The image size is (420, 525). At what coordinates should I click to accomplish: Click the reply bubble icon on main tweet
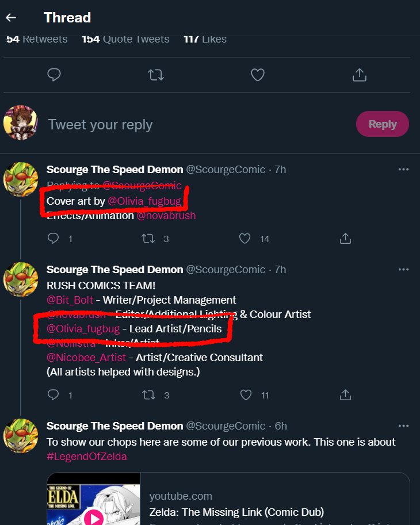tap(54, 75)
